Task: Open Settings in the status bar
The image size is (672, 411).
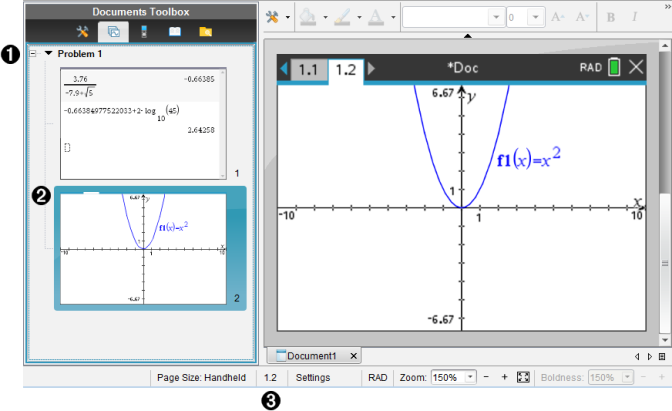Action: pos(312,378)
